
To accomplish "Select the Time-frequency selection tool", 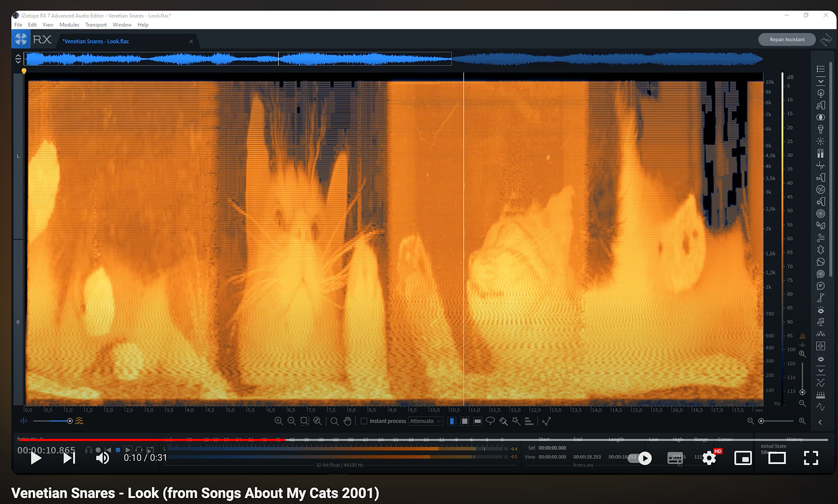I will (464, 421).
